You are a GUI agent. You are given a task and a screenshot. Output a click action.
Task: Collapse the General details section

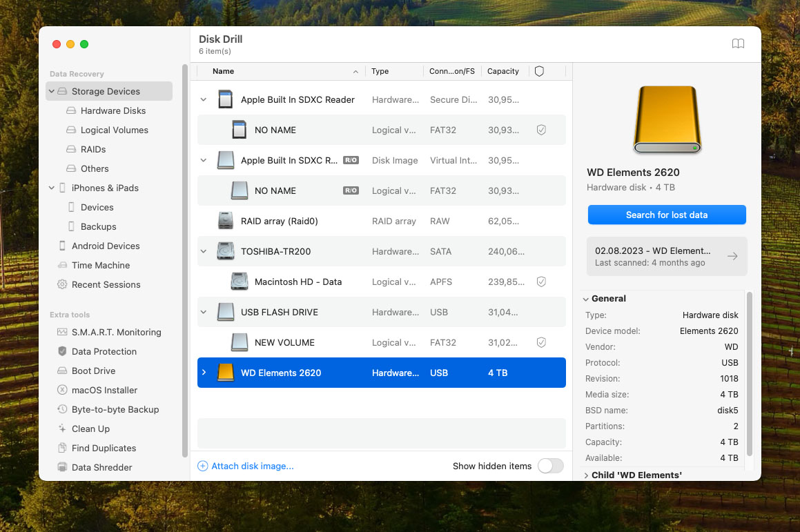click(586, 299)
